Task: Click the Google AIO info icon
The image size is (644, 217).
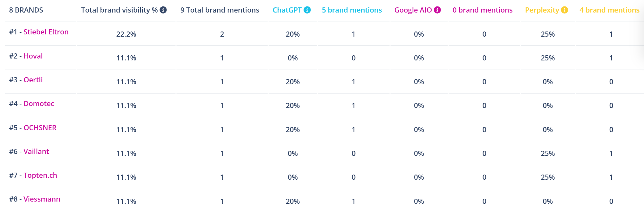Action: 437,10
